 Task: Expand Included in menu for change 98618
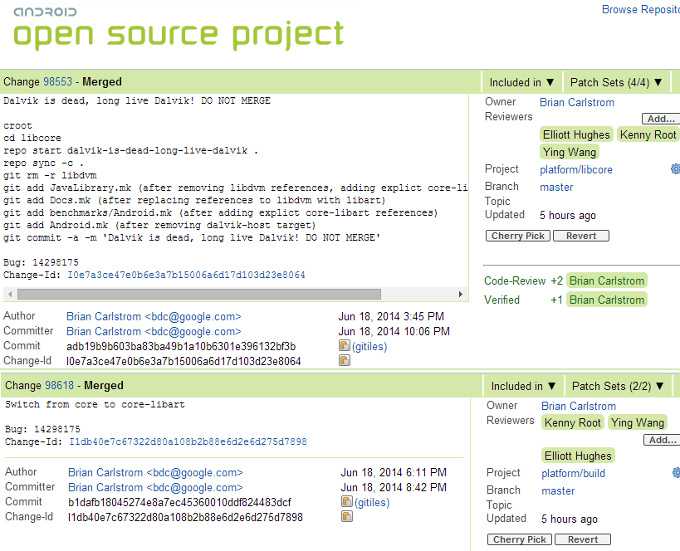(x=523, y=386)
